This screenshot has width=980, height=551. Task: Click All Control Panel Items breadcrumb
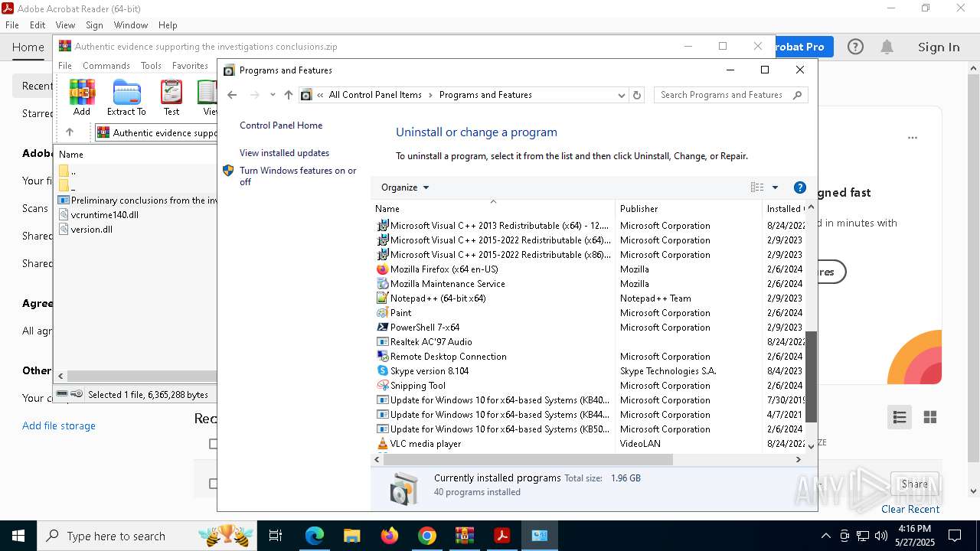(375, 95)
